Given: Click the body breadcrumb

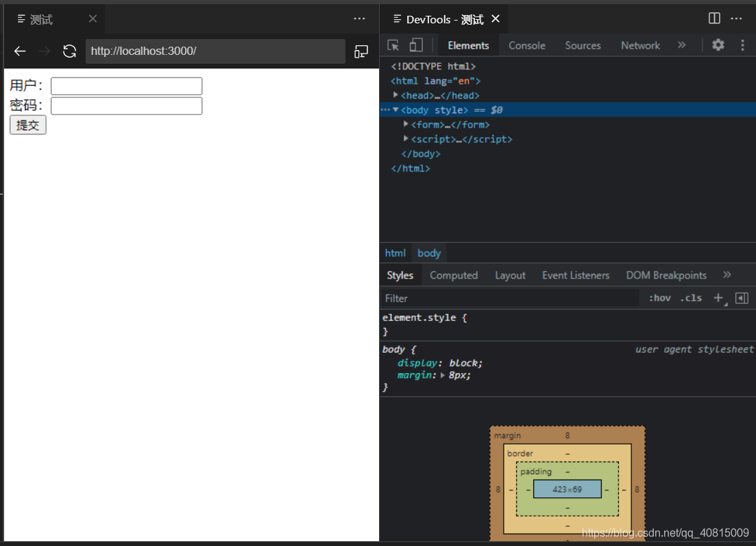Looking at the screenshot, I should coord(429,253).
